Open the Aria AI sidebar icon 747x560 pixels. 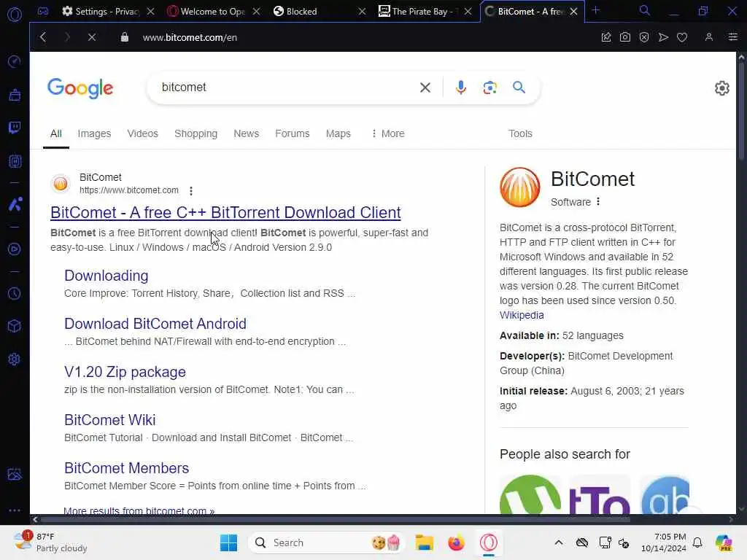click(15, 204)
